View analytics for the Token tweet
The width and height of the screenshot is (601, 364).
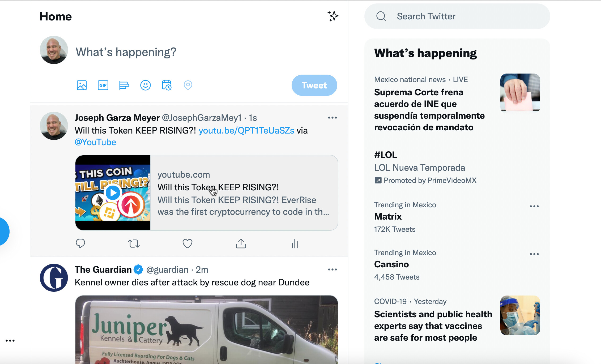tap(295, 243)
